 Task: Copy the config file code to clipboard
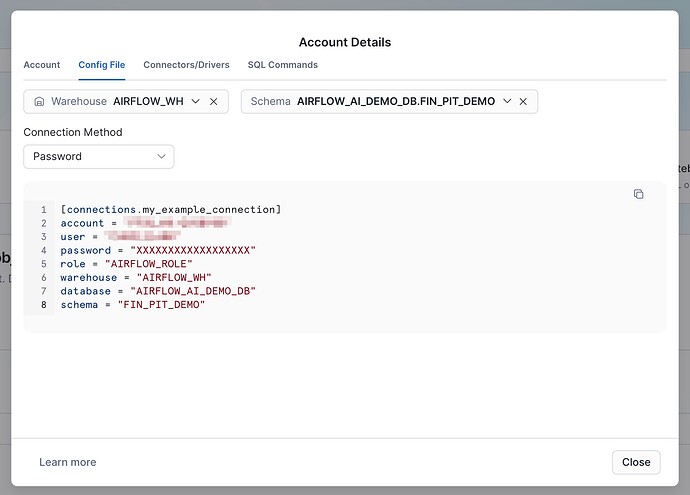click(638, 194)
